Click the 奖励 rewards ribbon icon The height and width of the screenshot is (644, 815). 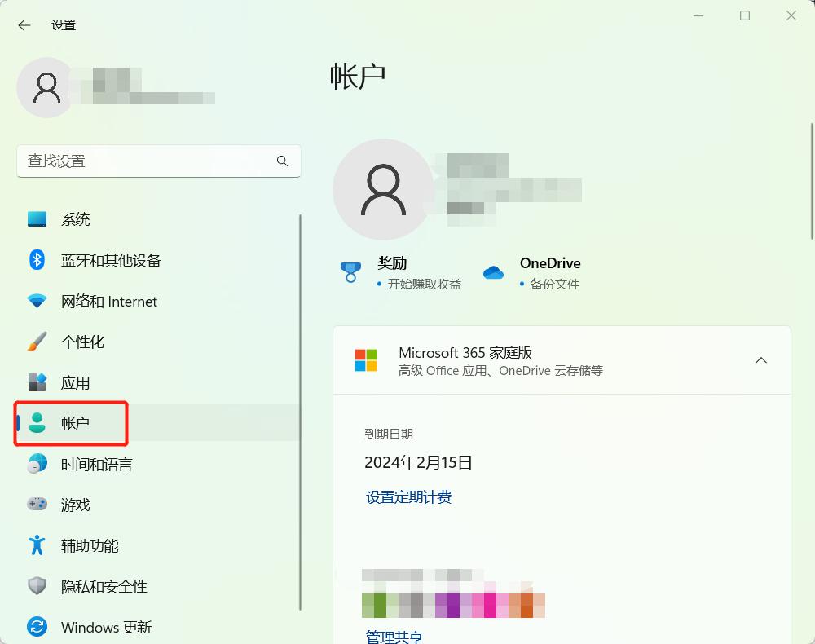click(350, 271)
